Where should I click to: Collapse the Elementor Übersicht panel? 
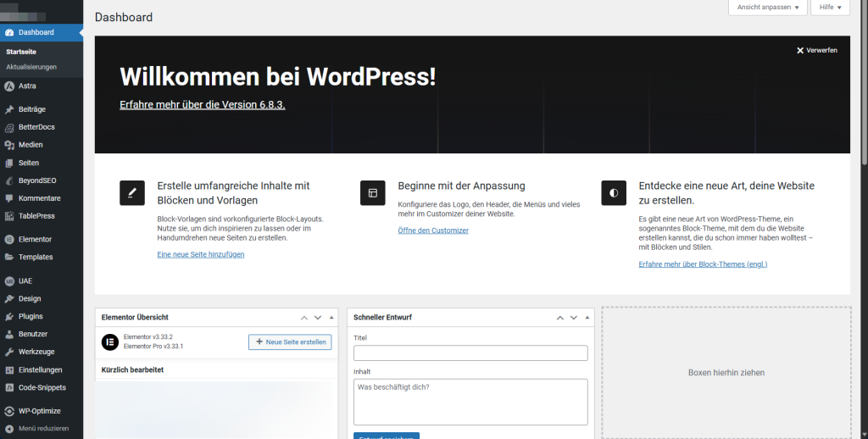click(x=331, y=318)
